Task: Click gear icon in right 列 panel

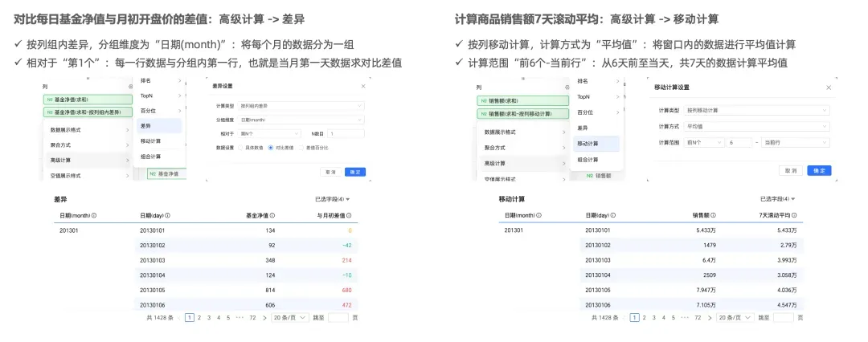Action: 567,88
